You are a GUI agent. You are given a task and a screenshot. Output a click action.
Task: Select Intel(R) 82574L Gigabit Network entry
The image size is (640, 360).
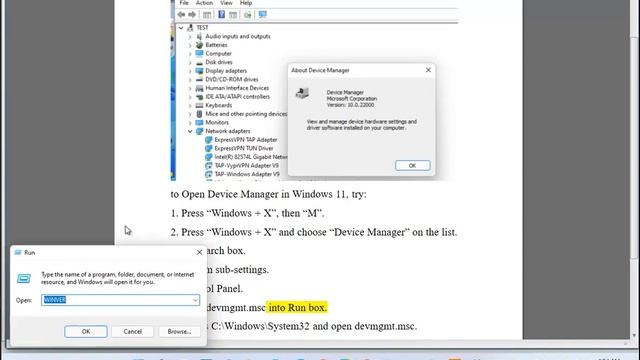(251, 157)
